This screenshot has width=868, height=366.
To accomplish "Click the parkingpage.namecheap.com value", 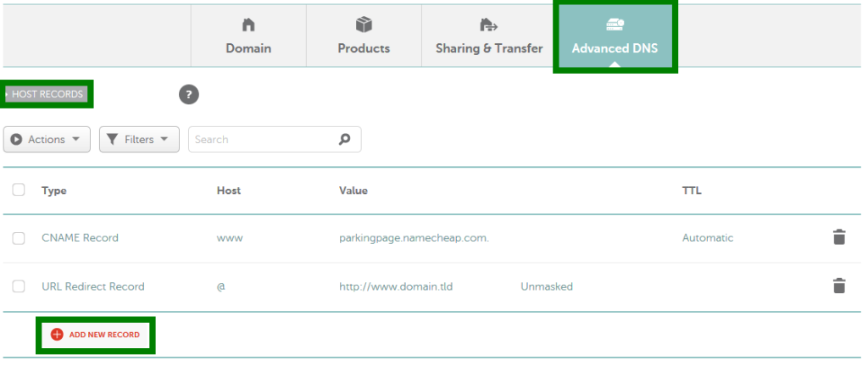I will [x=414, y=238].
